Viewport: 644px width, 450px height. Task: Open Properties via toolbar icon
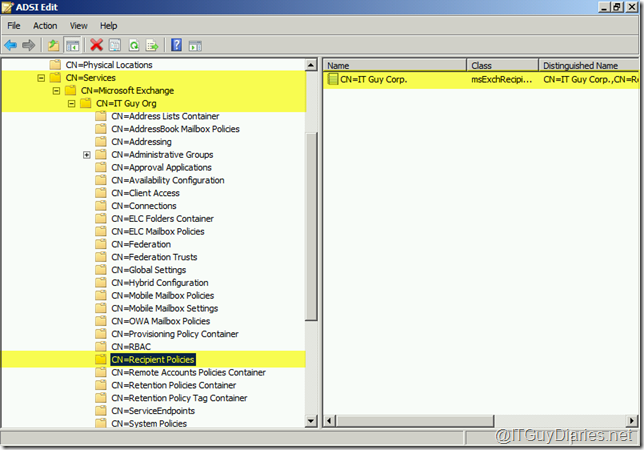tap(115, 45)
